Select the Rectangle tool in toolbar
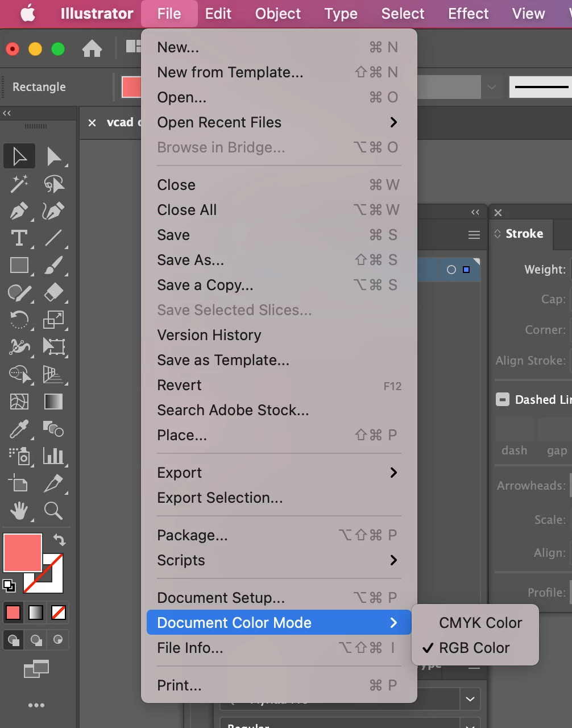572x728 pixels. point(19,265)
